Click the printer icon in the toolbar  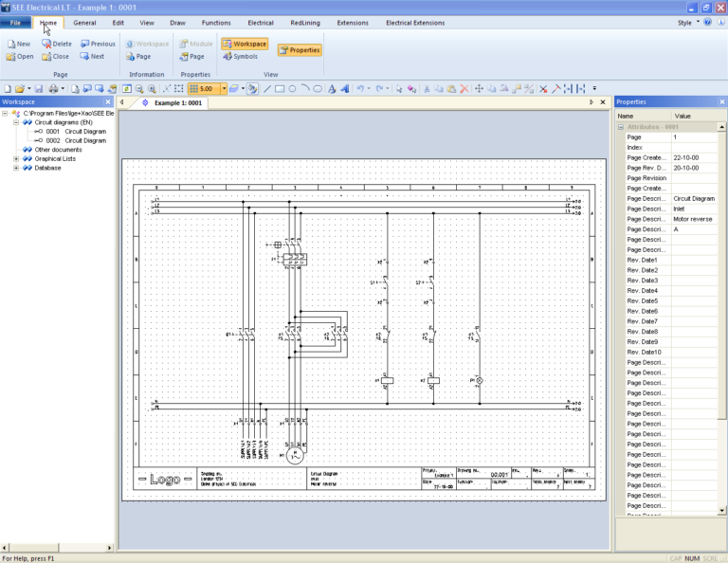click(x=54, y=89)
